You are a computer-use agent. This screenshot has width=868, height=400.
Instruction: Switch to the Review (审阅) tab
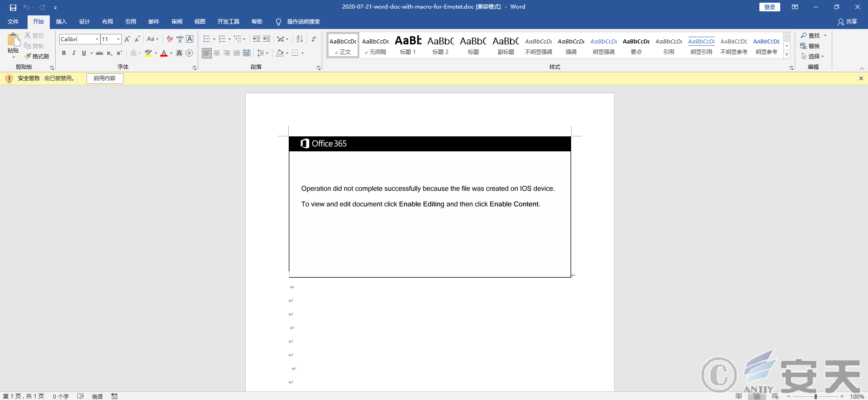pos(176,22)
